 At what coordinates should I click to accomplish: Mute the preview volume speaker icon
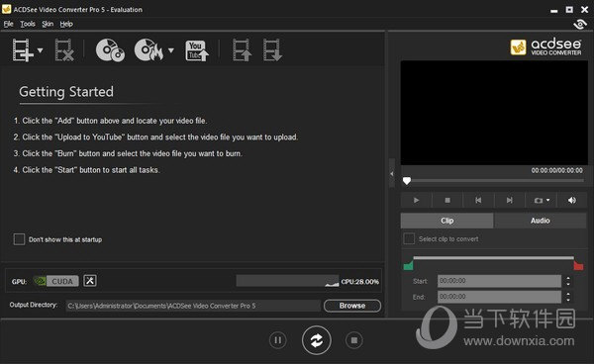point(572,200)
